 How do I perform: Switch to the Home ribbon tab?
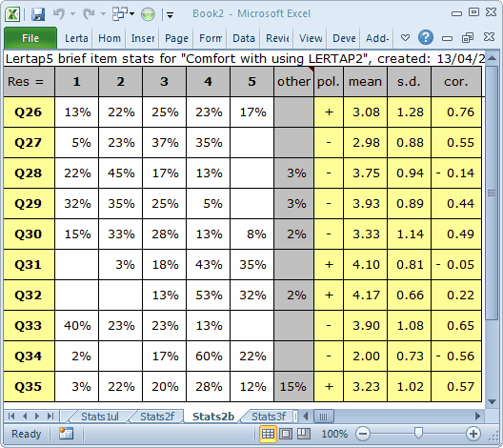pyautogui.click(x=110, y=38)
